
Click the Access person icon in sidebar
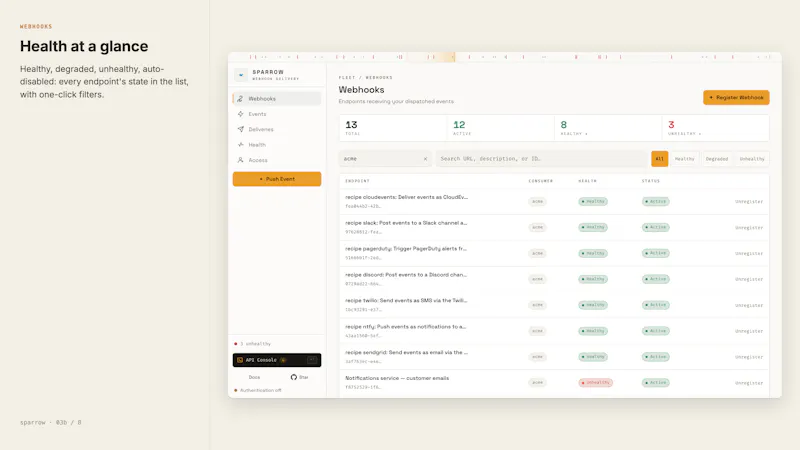240,160
